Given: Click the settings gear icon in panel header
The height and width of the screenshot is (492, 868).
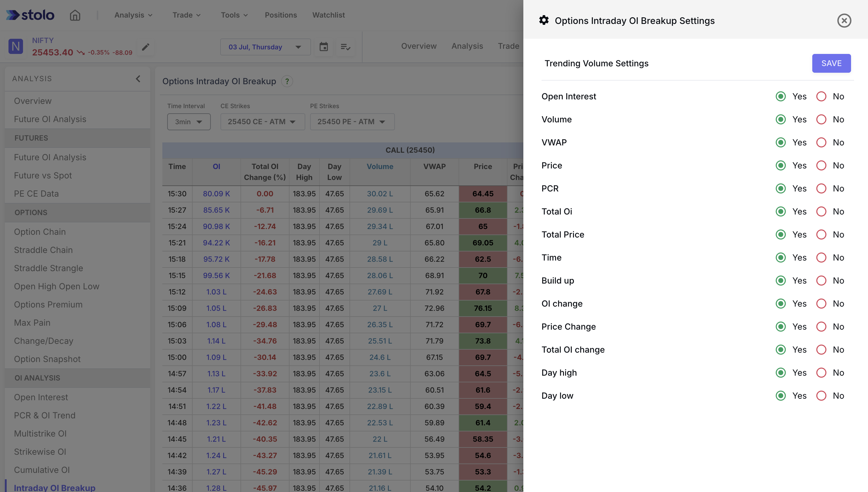Looking at the screenshot, I should point(544,20).
